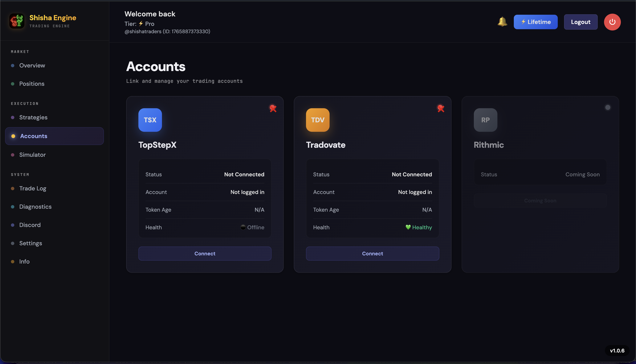
Task: Click the Lifetime tier badge
Action: (x=535, y=22)
